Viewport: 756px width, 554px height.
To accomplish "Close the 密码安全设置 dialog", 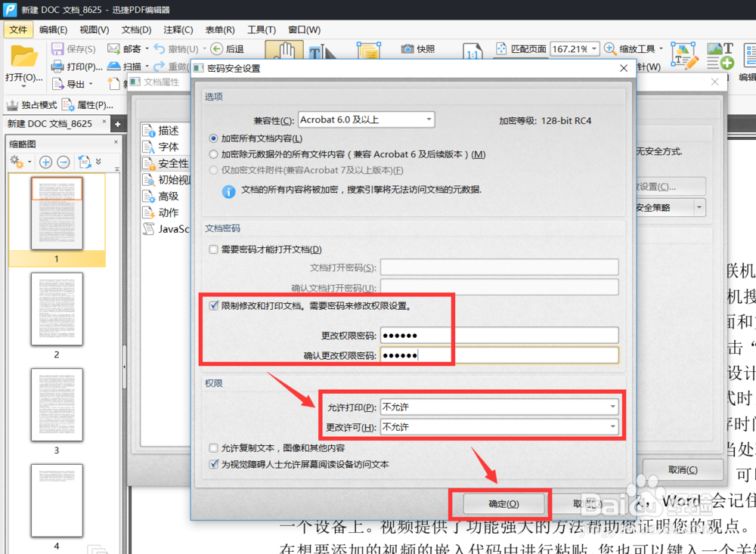I will click(x=624, y=69).
